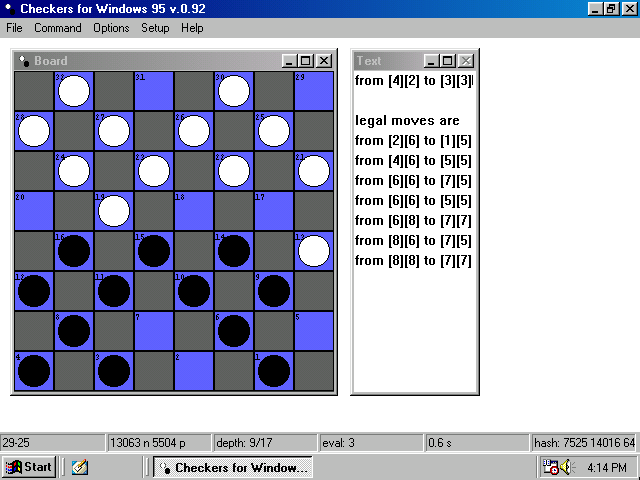640x480 pixels.
Task: Click the 'depth: 9/17' status entry
Action: 265,443
